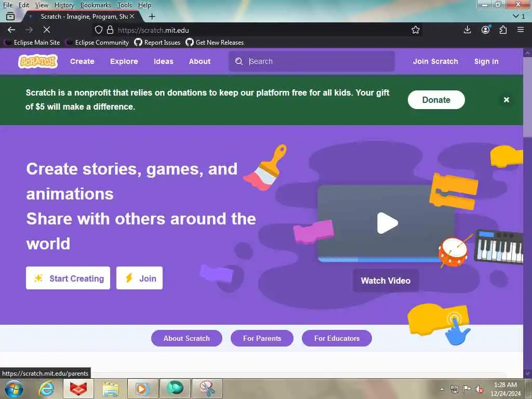Click the red fox taskbar icon

click(x=79, y=389)
